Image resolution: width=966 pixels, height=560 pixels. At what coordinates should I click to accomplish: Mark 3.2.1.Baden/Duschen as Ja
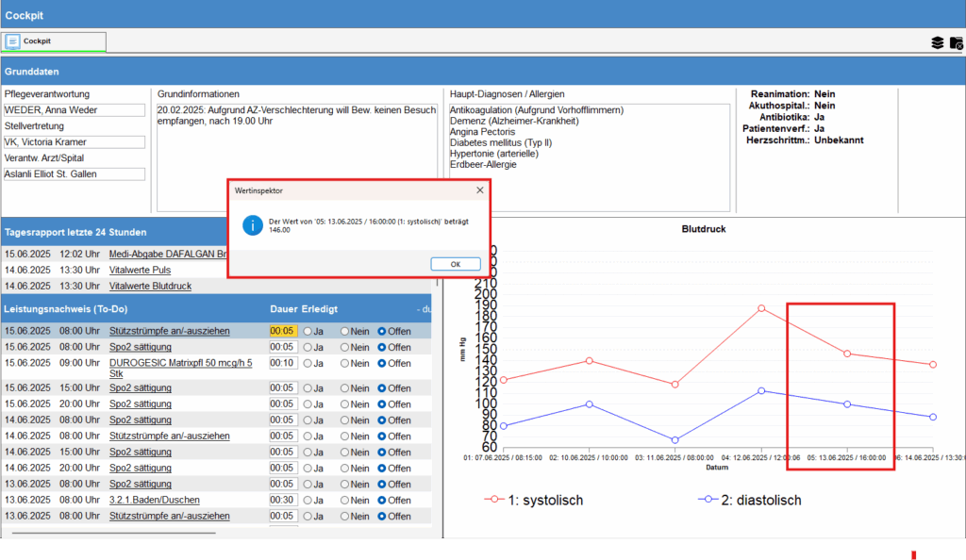(x=307, y=501)
